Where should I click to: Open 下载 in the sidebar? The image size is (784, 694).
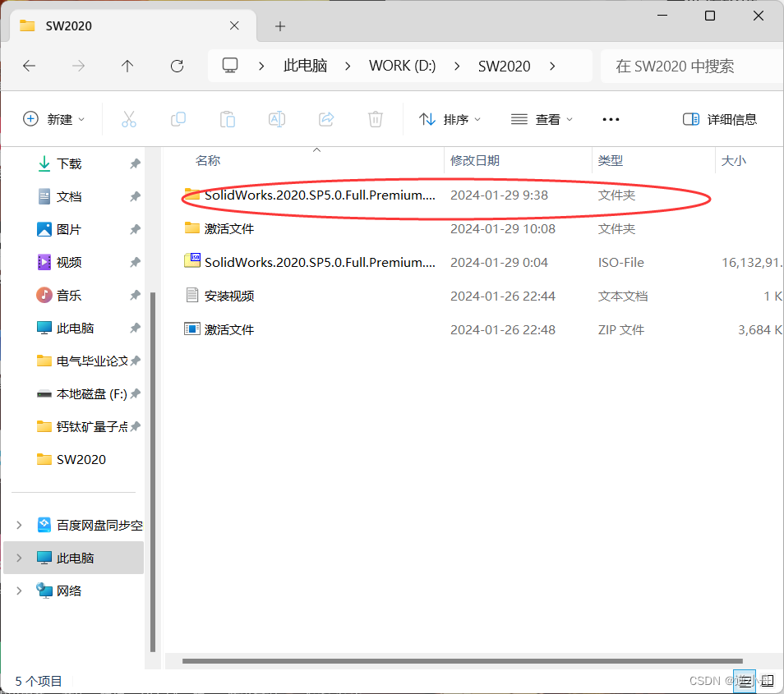68,164
